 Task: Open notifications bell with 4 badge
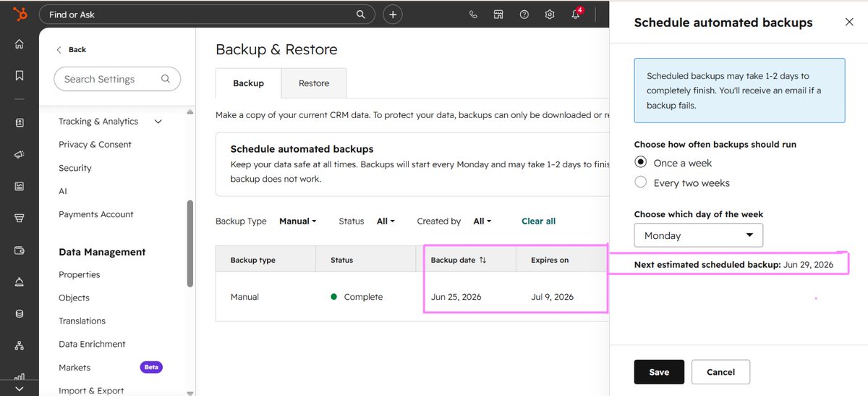[576, 14]
